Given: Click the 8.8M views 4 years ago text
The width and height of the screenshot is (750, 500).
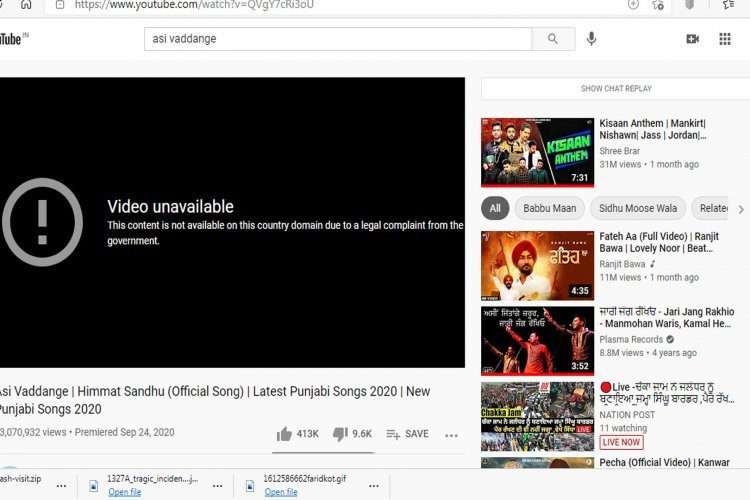Looking at the screenshot, I should tap(648, 353).
